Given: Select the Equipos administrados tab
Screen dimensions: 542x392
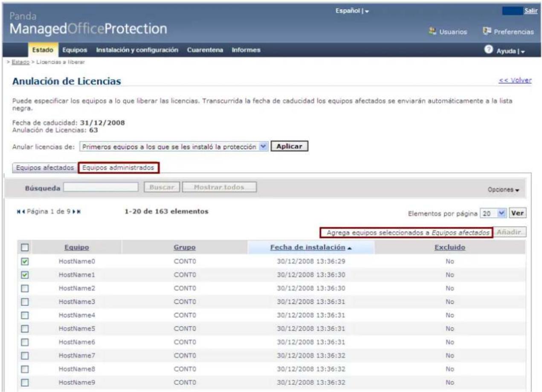Looking at the screenshot, I should point(119,168).
